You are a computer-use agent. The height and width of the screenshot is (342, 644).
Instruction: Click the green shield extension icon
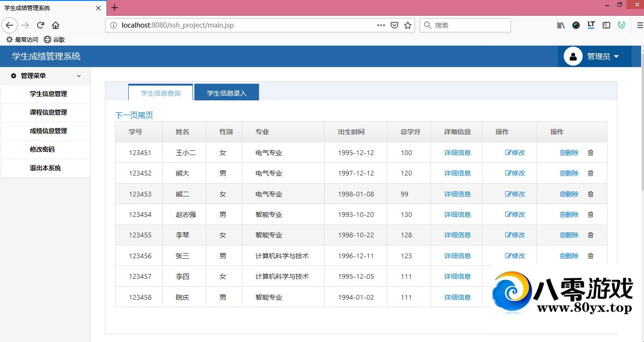(x=622, y=25)
